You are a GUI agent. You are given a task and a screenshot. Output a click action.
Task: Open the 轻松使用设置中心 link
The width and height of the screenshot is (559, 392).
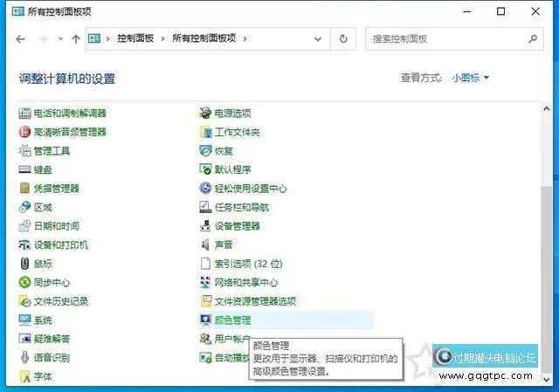click(251, 189)
